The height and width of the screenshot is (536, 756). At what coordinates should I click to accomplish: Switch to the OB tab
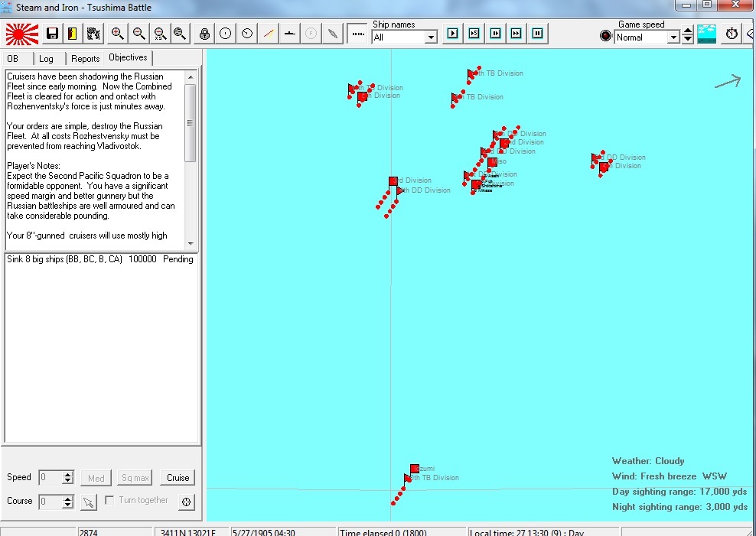point(13,59)
